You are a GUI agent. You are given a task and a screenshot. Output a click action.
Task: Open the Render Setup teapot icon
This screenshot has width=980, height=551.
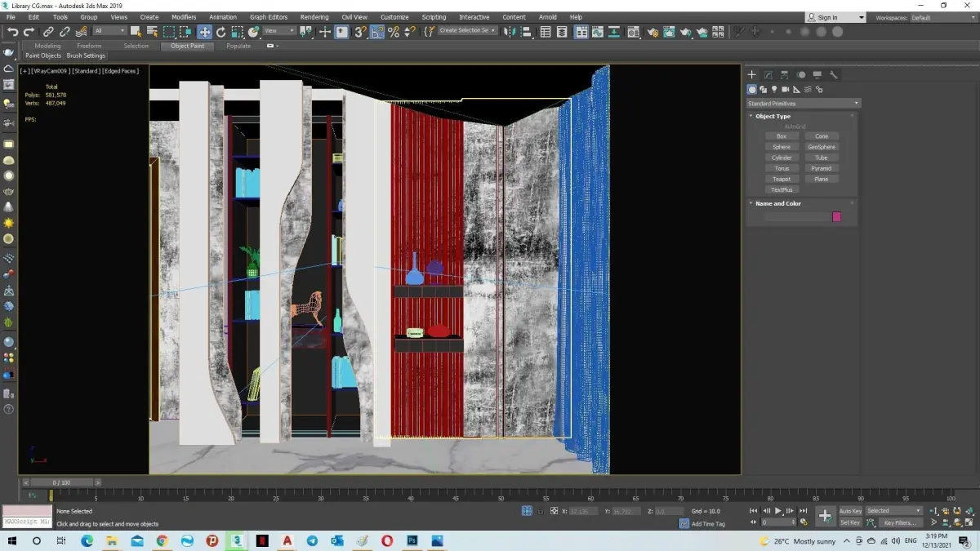(653, 32)
